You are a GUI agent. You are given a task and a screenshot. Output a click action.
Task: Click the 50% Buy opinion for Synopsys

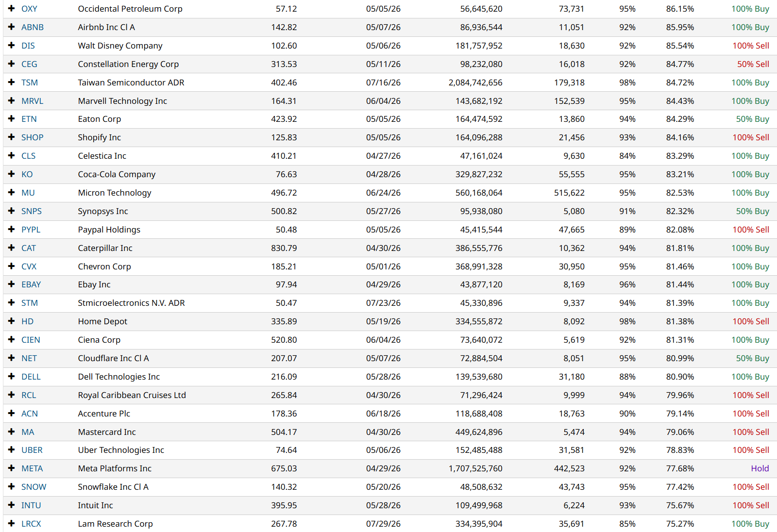pyautogui.click(x=753, y=211)
